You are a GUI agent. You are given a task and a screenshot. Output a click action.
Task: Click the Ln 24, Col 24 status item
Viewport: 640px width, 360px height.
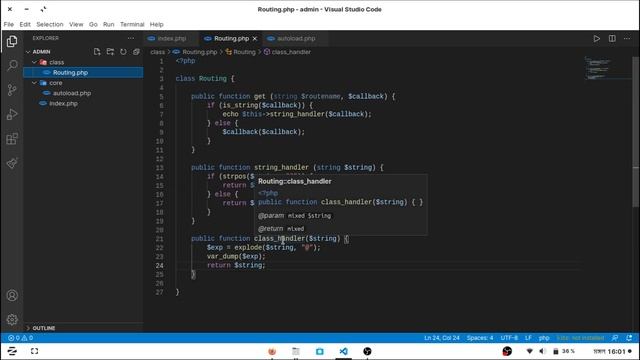click(442, 338)
